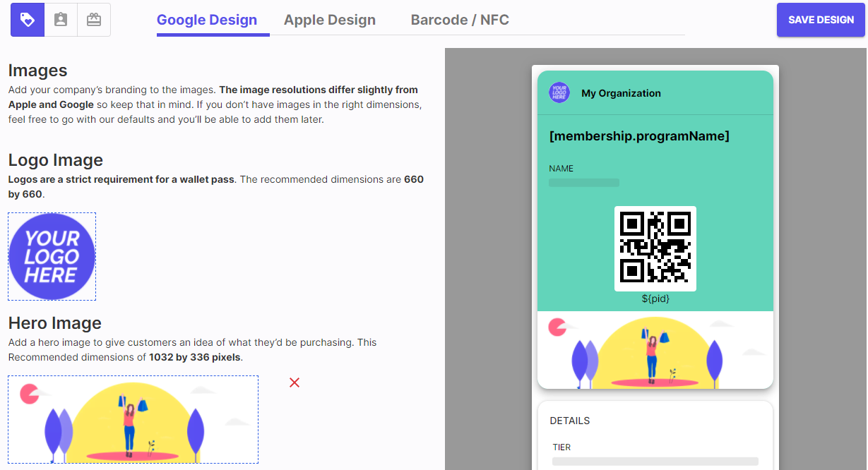Click '[membership.programName]' title in preview
The width and height of the screenshot is (868, 470).
[639, 136]
